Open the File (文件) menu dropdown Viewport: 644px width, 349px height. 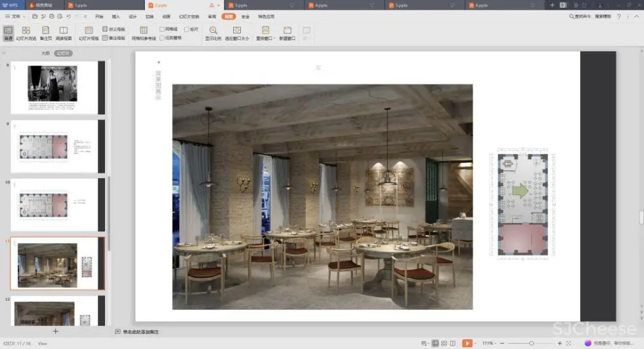click(x=17, y=17)
